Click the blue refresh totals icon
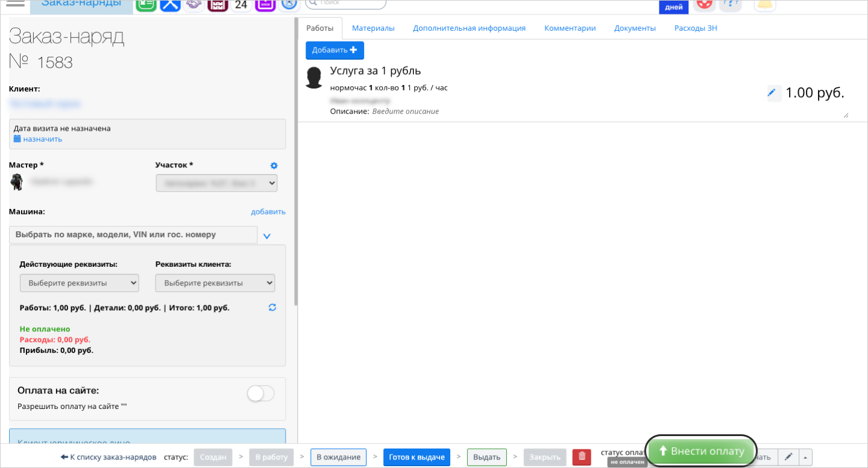868x468 pixels. click(x=272, y=308)
